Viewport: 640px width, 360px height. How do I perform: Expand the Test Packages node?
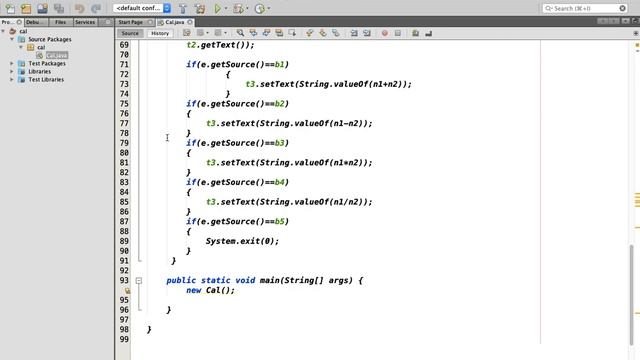point(12,63)
